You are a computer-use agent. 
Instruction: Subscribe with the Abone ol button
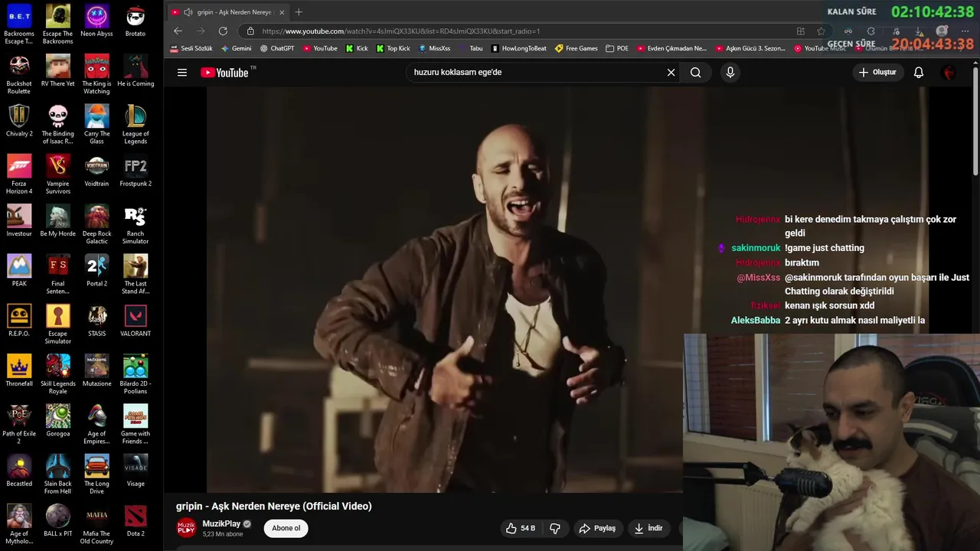pos(286,528)
